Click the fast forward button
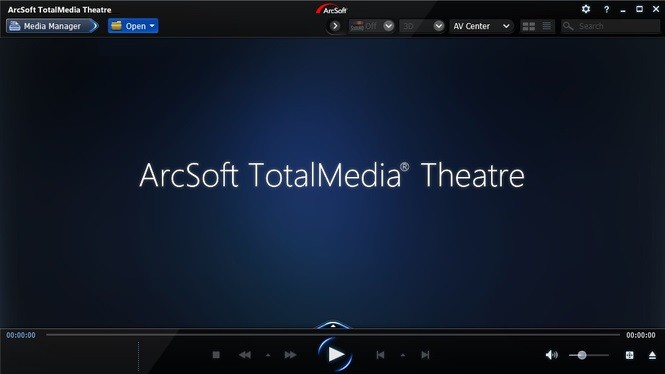The image size is (665, 374). coord(291,354)
